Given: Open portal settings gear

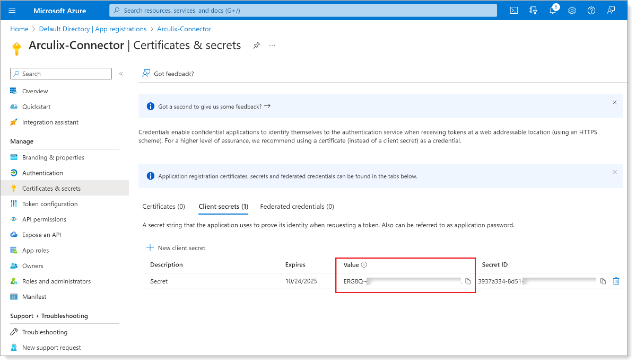Looking at the screenshot, I should click(x=572, y=11).
